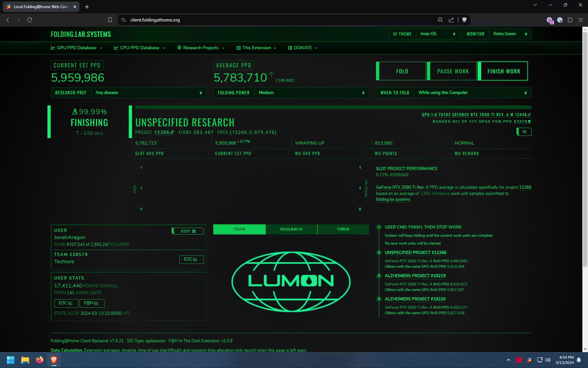Open the Research Pref dropdown
Screen dimensions: 588x368
(x=148, y=93)
